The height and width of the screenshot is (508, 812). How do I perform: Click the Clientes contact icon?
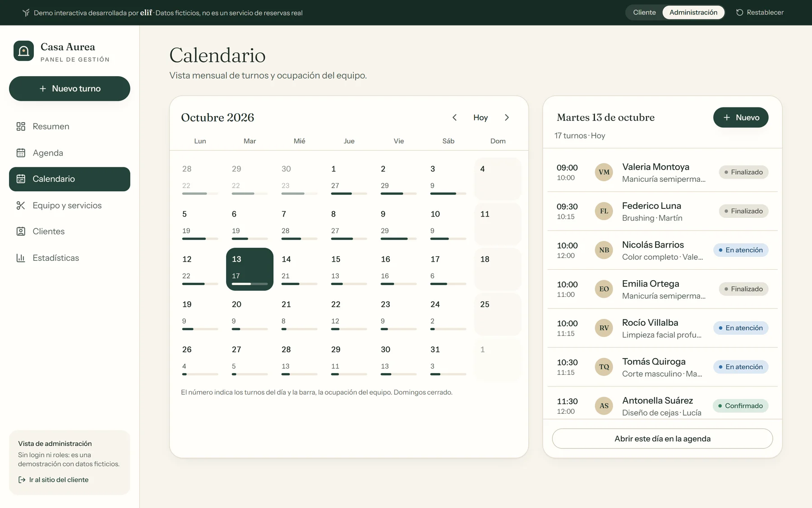point(21,231)
